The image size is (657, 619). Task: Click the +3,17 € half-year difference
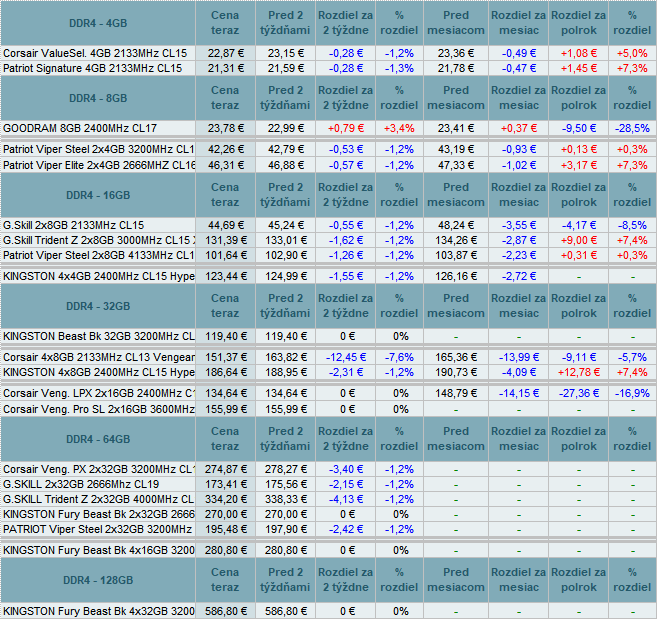[579, 165]
